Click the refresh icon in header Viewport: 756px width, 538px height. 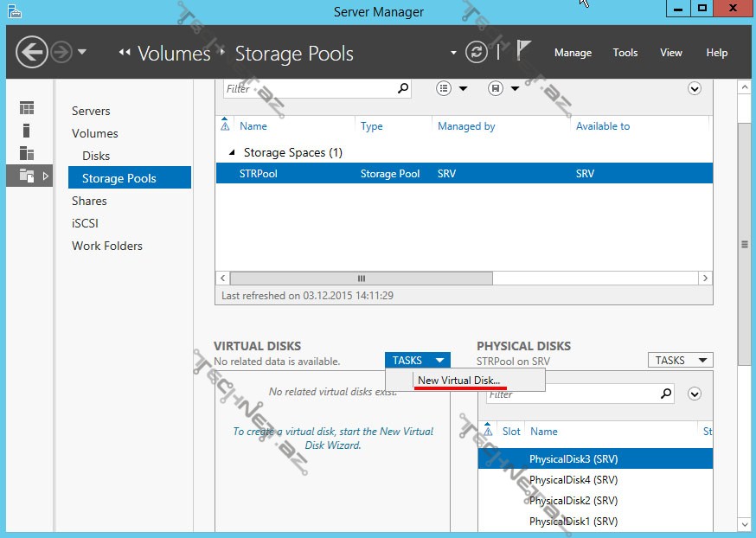pyautogui.click(x=477, y=53)
